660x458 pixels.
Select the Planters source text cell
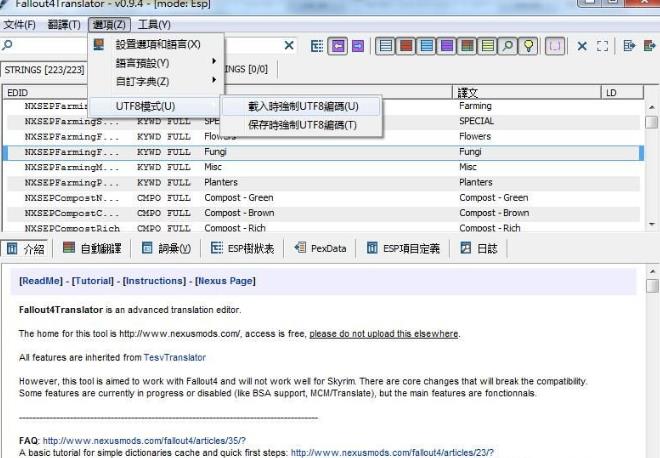click(x=221, y=182)
